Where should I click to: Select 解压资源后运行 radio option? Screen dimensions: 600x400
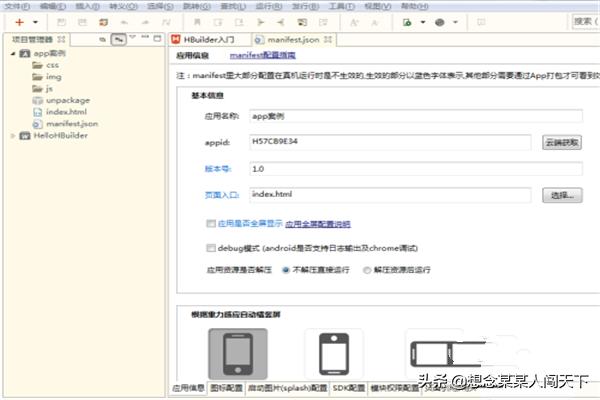[x=367, y=270]
